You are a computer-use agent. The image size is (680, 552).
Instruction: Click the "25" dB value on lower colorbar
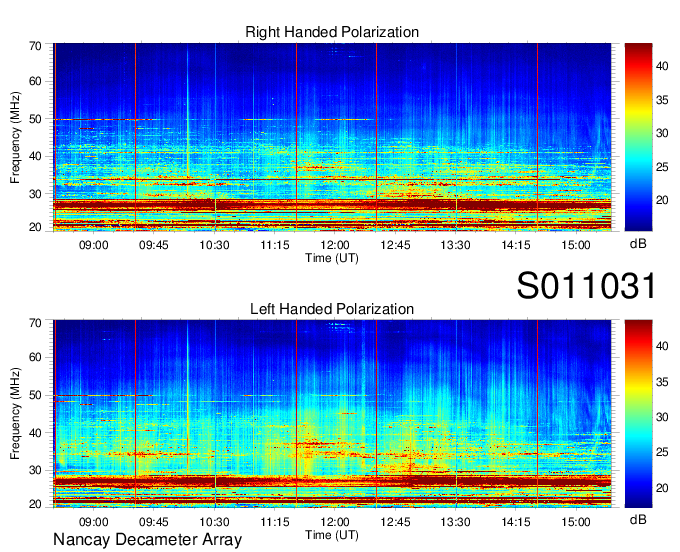[x=662, y=452]
